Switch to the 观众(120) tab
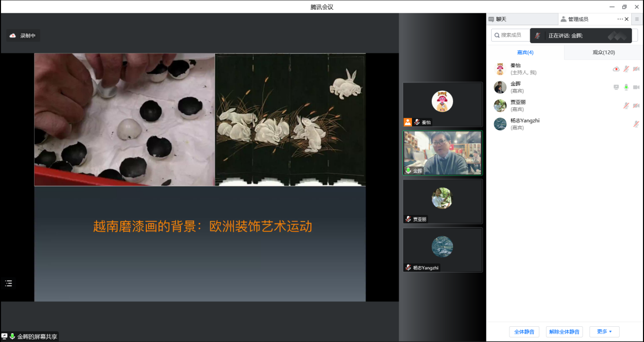Viewport: 644px width, 342px height. (x=603, y=52)
